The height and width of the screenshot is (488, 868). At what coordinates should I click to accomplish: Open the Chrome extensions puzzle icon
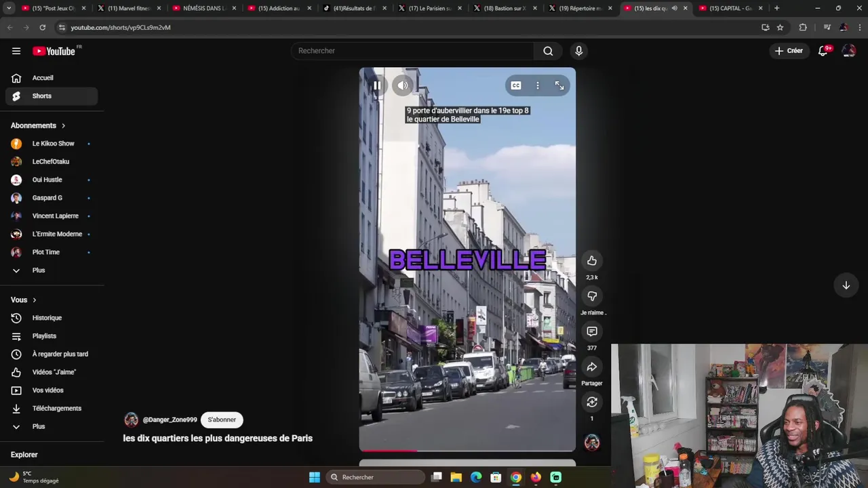(x=803, y=27)
